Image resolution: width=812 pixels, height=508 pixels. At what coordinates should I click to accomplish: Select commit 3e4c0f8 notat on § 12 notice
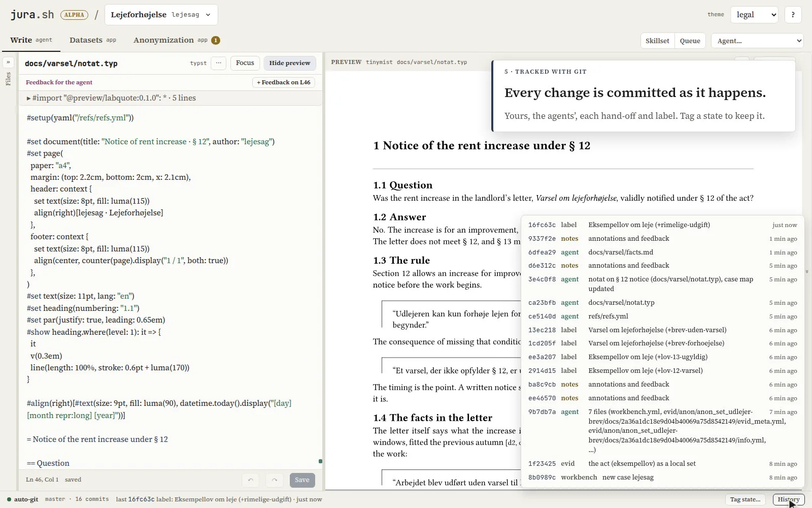click(x=662, y=284)
